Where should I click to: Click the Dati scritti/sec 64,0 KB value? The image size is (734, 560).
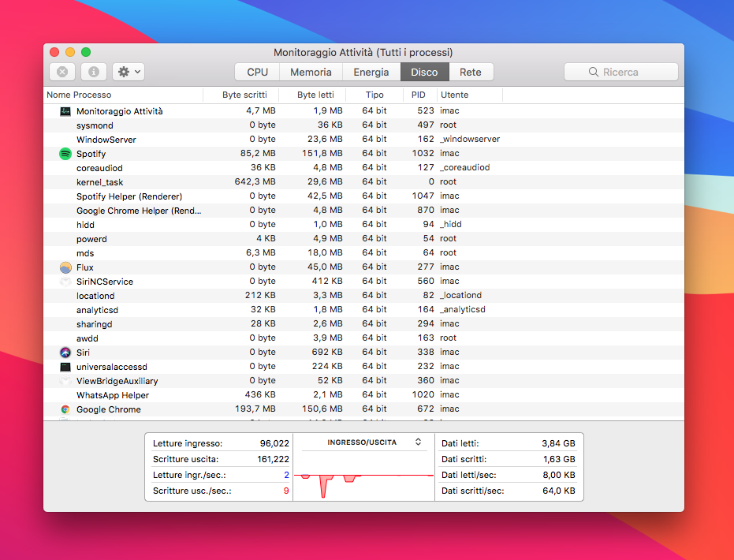[x=559, y=491]
